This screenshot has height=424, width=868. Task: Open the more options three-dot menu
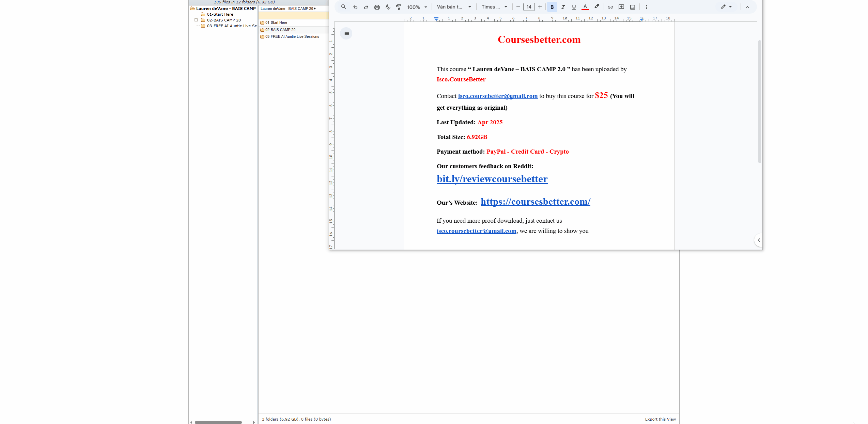647,7
